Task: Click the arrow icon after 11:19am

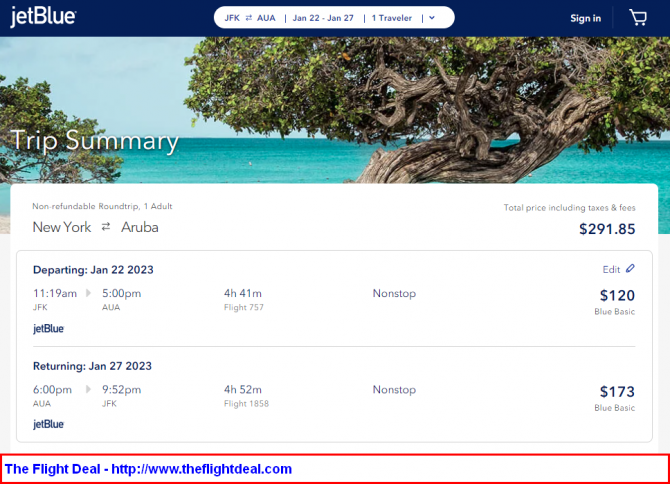Action: [88, 293]
